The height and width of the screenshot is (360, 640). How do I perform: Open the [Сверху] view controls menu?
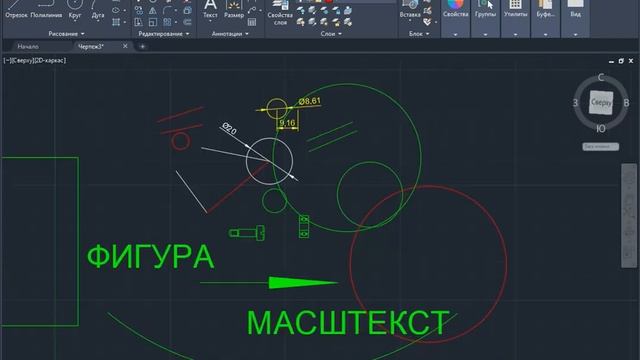[22, 60]
